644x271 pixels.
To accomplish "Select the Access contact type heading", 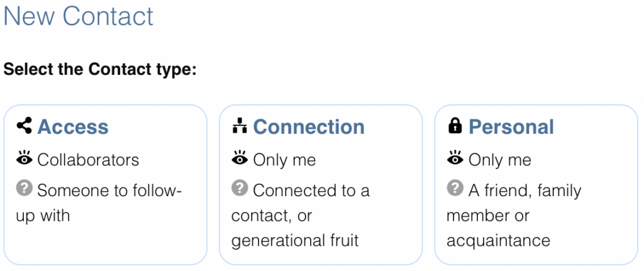I will tap(73, 126).
